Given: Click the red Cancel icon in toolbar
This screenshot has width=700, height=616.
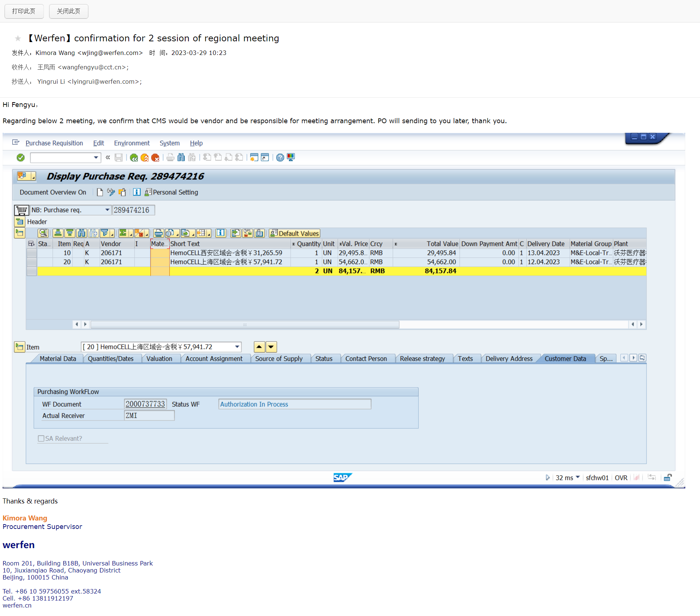Looking at the screenshot, I should 155,158.
